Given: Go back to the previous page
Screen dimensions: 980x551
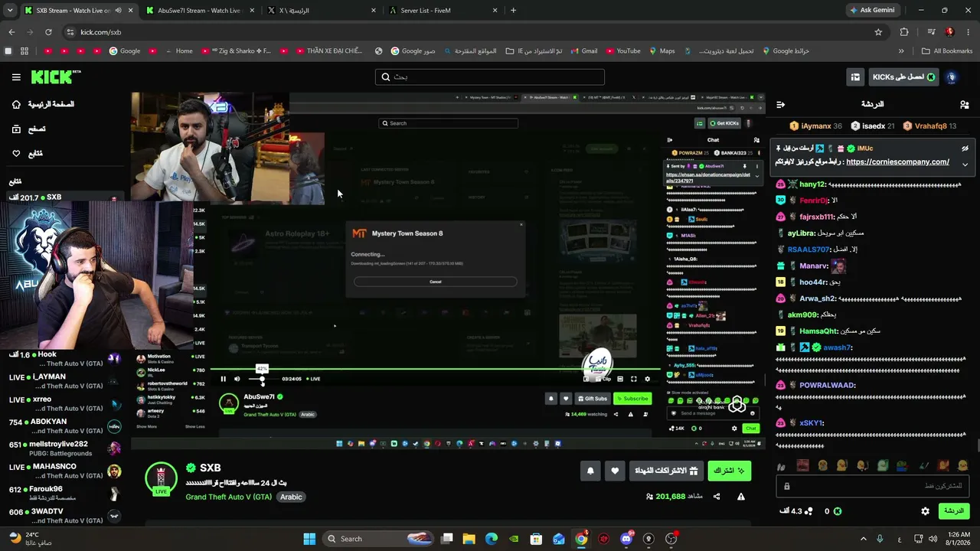Looking at the screenshot, I should 11,32.
